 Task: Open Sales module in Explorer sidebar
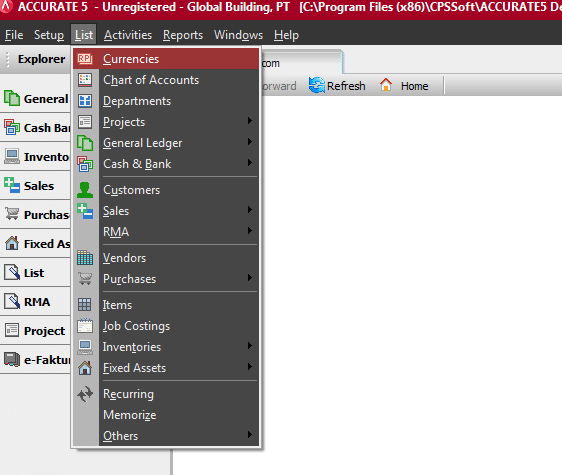point(35,186)
